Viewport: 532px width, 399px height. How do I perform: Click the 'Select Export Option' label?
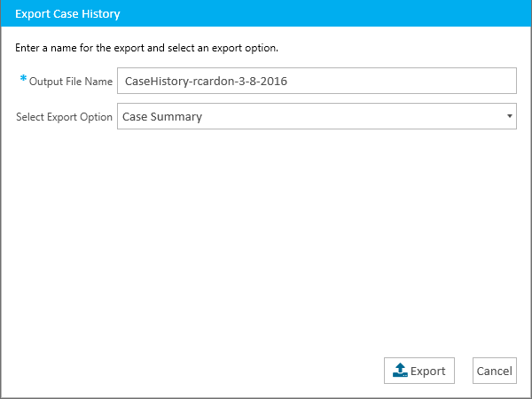[x=64, y=117]
